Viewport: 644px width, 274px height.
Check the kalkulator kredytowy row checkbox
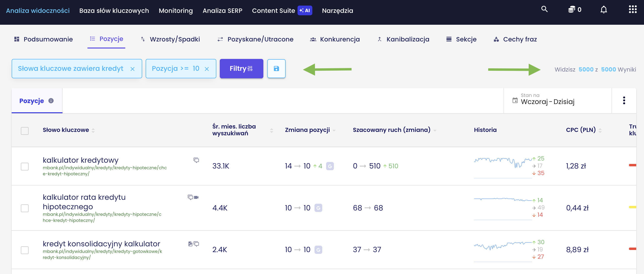(24, 166)
